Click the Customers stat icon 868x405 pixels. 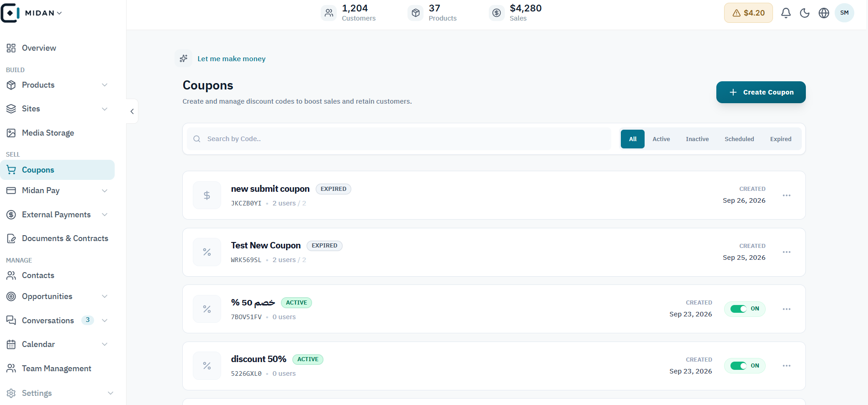[x=329, y=13]
